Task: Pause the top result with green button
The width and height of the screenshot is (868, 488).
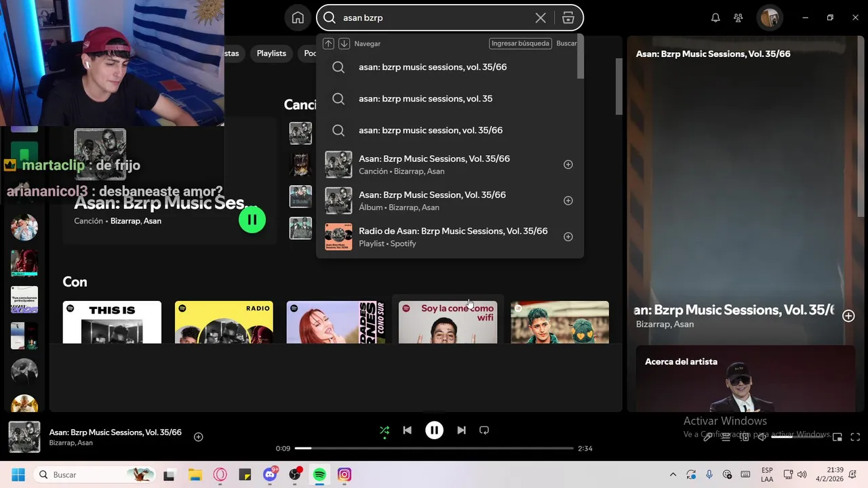Action: pos(252,220)
